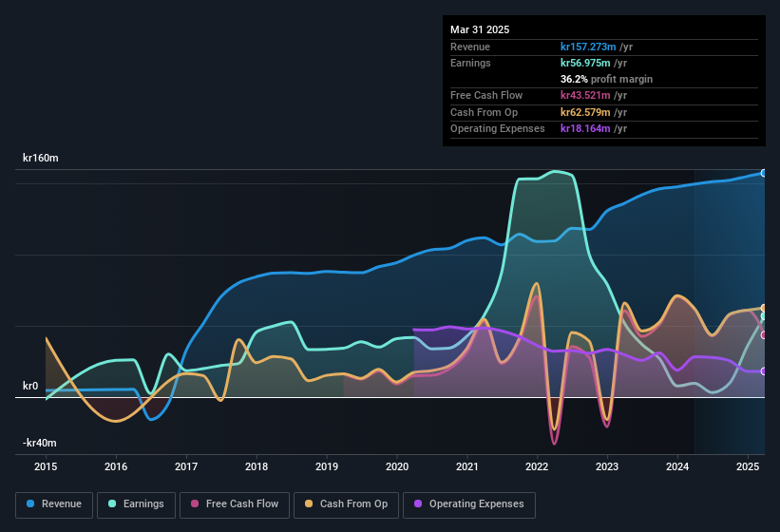Select the 2023 x-axis label

point(607,466)
